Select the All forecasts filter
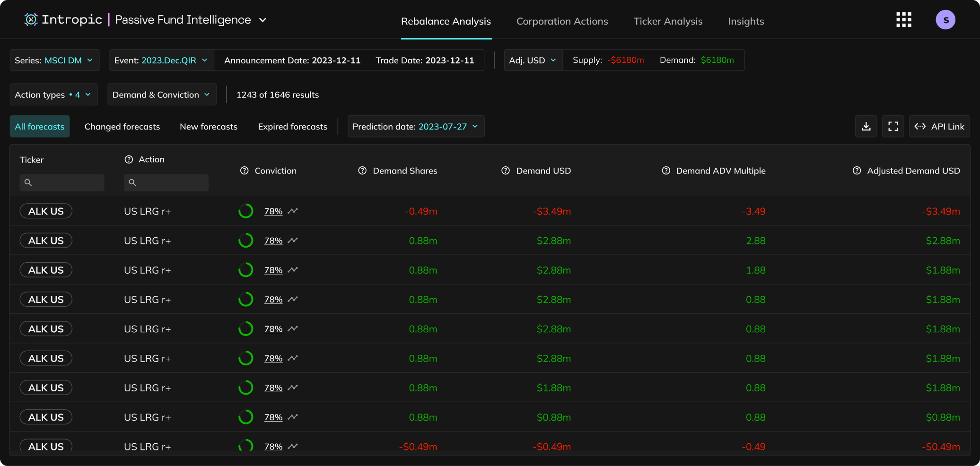The height and width of the screenshot is (466, 980). [40, 127]
